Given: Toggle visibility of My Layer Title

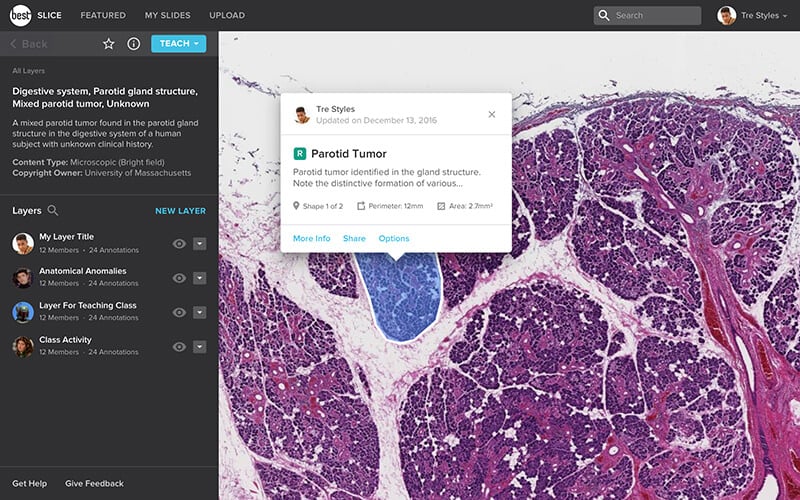Looking at the screenshot, I should 179,244.
